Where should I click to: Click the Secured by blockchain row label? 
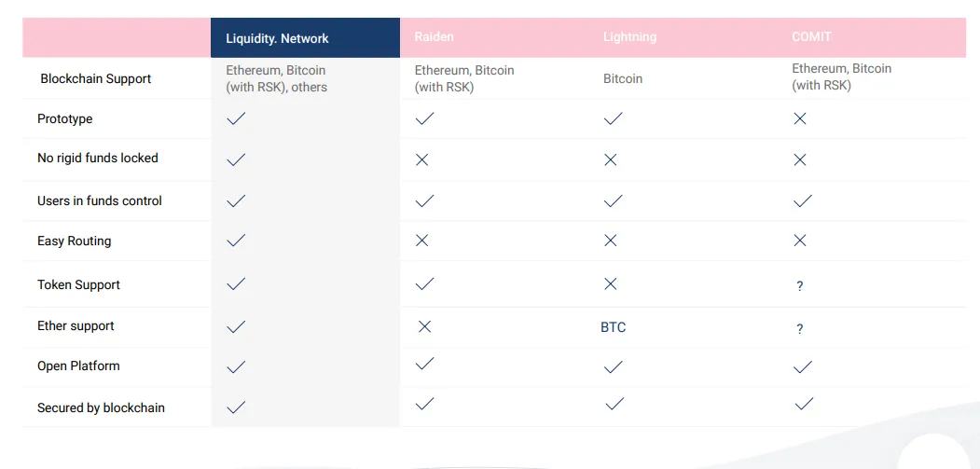(x=101, y=407)
